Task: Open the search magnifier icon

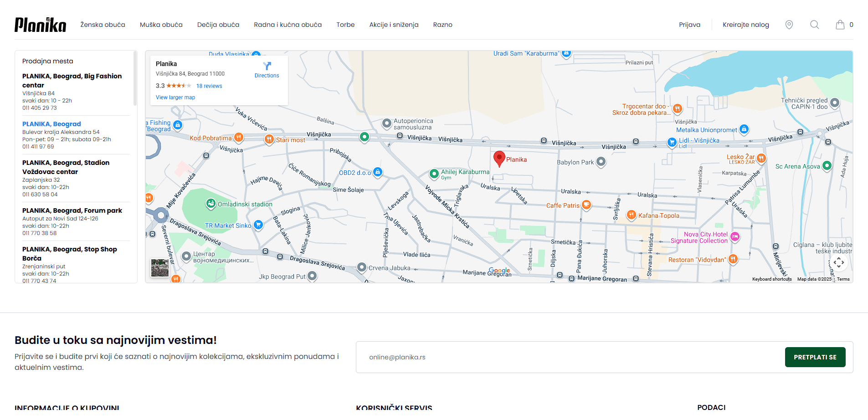Action: tap(814, 25)
